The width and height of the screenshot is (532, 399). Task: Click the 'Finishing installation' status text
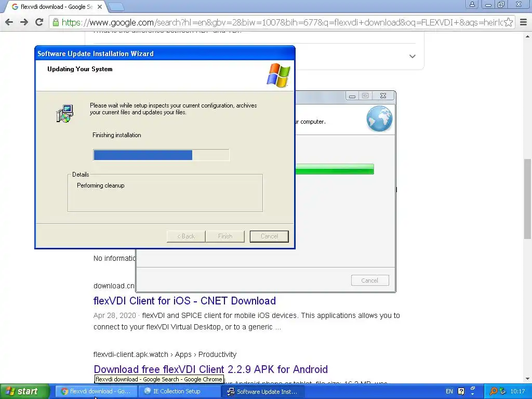click(x=117, y=135)
